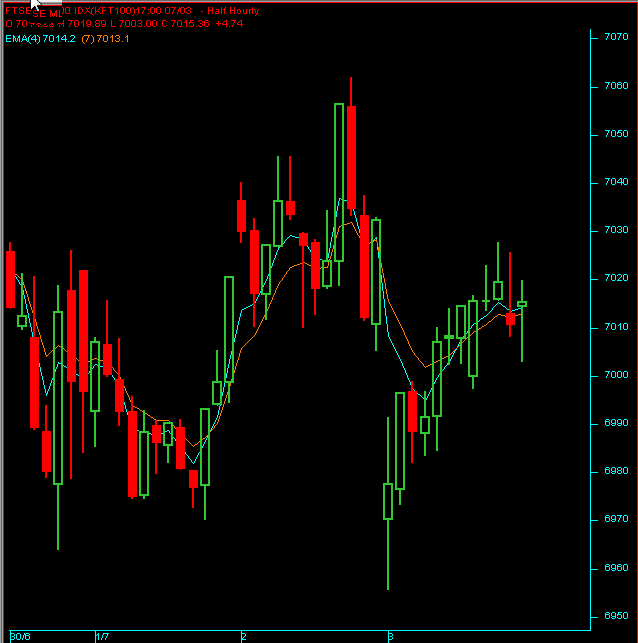Click the 7060 price axis label
Screen dimensions: 638x643
616,86
